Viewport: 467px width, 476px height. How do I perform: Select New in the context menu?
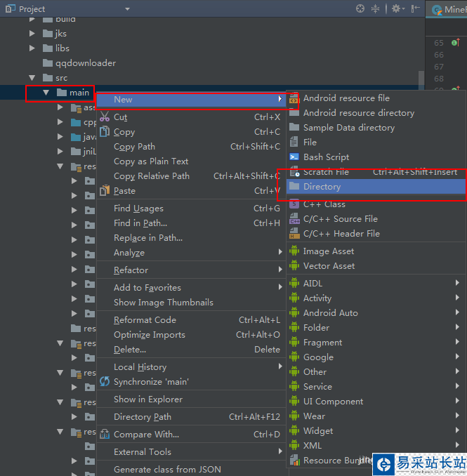[x=191, y=100]
